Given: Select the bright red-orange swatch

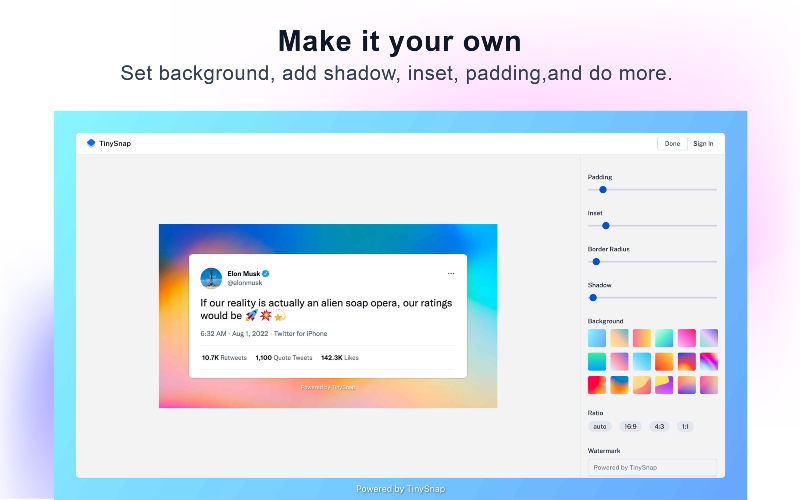Looking at the screenshot, I should coord(597,385).
